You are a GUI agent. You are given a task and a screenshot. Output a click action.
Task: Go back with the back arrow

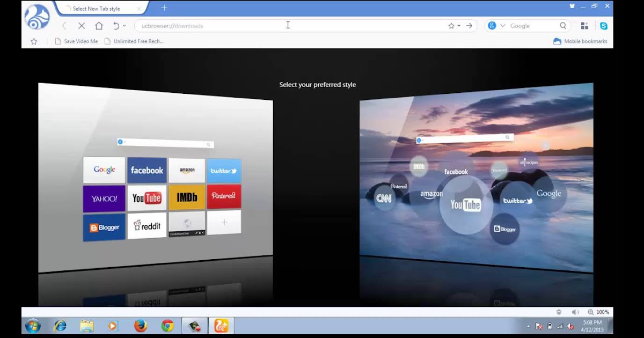[x=64, y=25]
